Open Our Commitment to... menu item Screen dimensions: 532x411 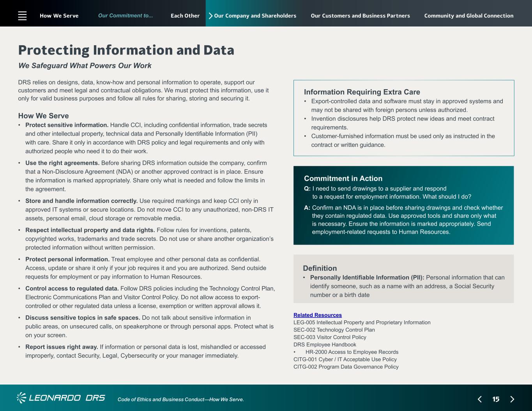pyautogui.click(x=125, y=16)
